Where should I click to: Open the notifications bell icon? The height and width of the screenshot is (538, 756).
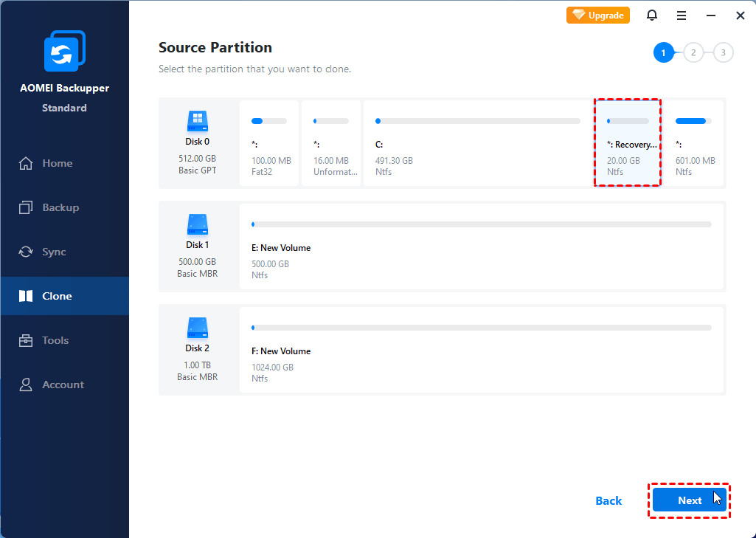[652, 15]
